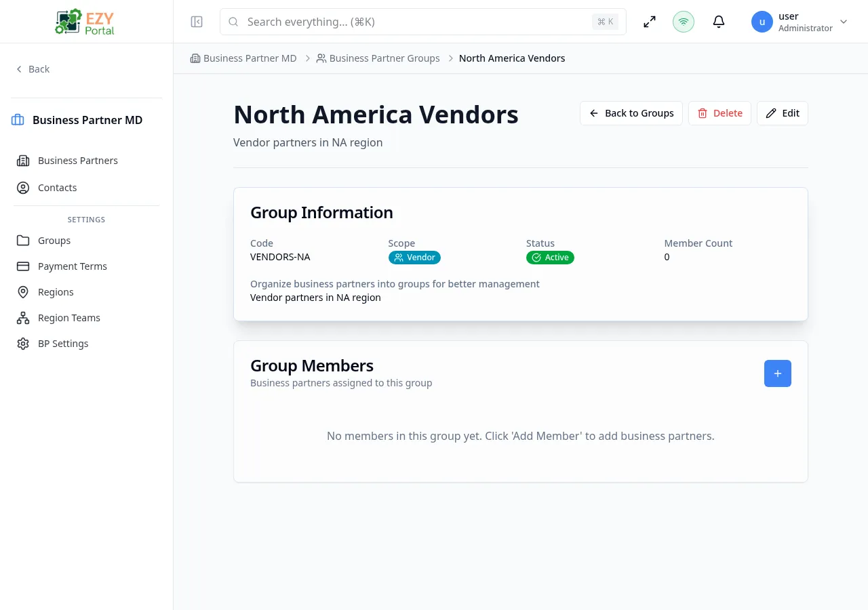Click the Back to Groups button
The width and height of the screenshot is (868, 610).
[x=631, y=113]
